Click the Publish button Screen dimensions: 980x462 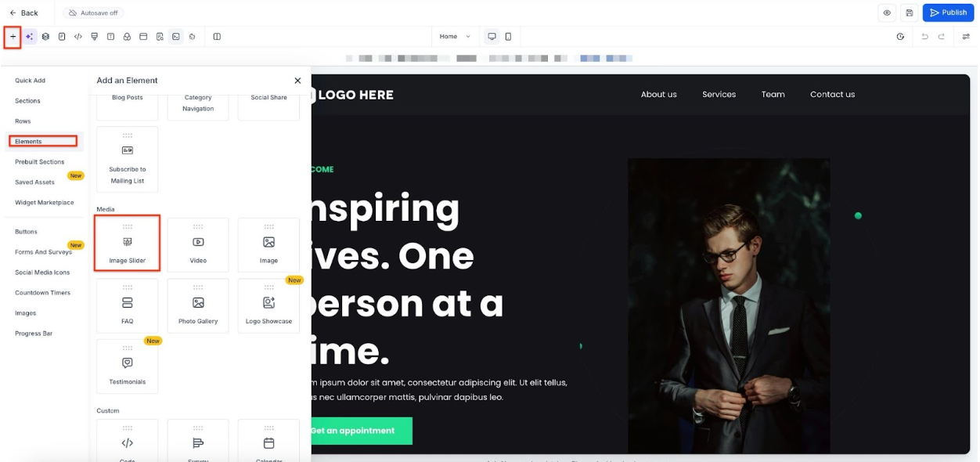coord(947,13)
